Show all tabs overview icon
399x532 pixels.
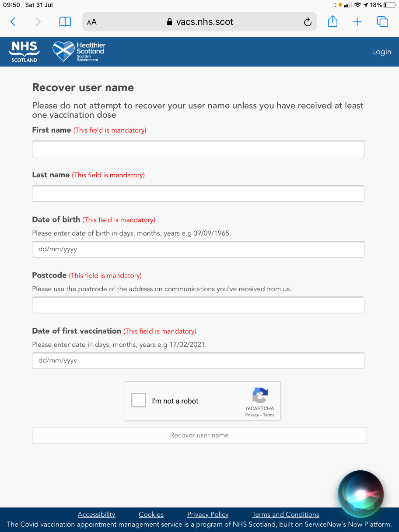coord(382,22)
